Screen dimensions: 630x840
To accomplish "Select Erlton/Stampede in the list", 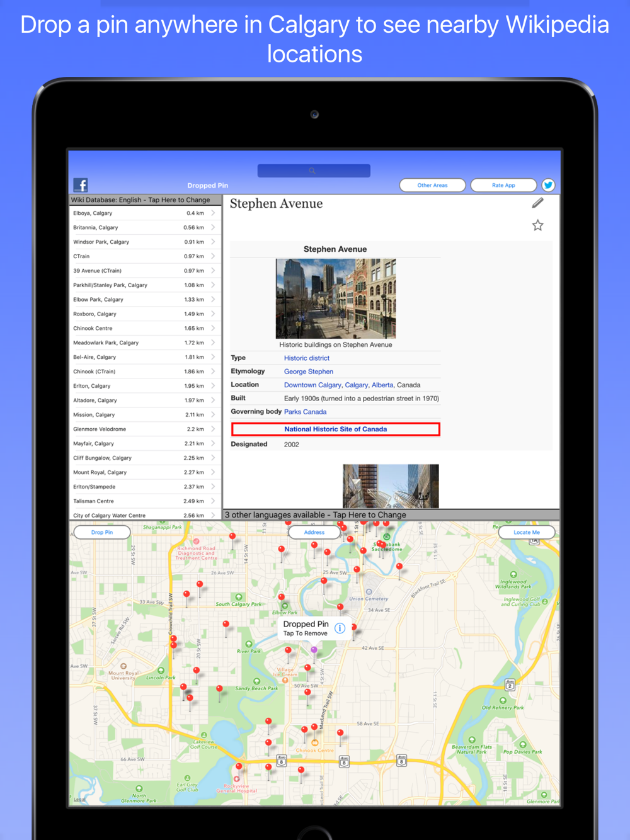I will coord(145,487).
